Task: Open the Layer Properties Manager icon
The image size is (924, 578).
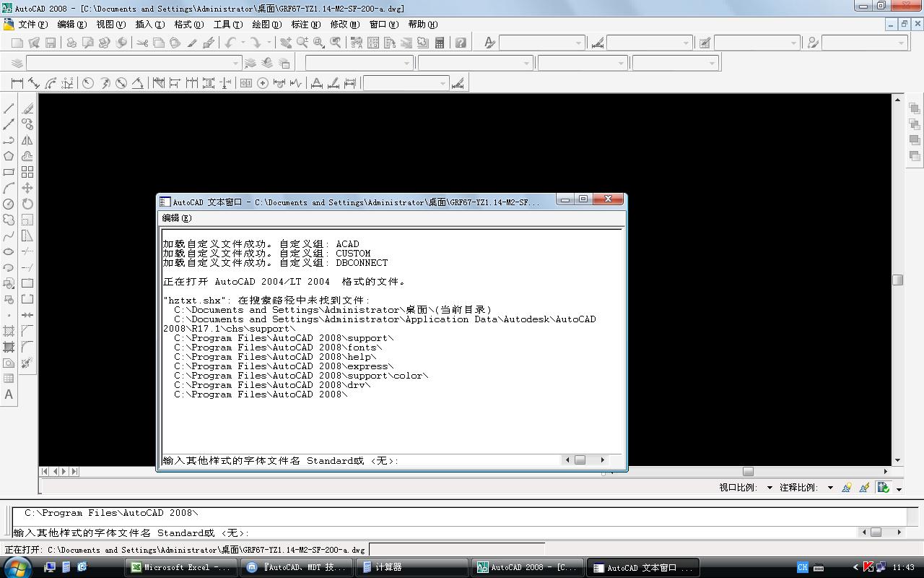Action: point(17,63)
